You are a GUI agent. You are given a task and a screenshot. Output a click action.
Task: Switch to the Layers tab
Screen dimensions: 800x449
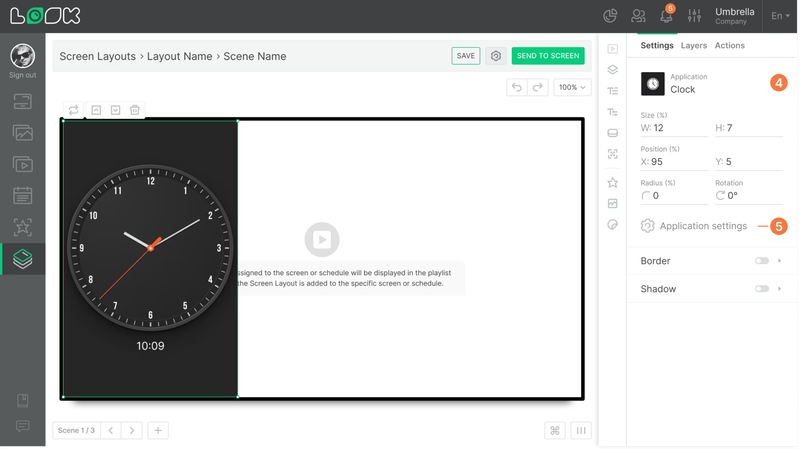[695, 45]
